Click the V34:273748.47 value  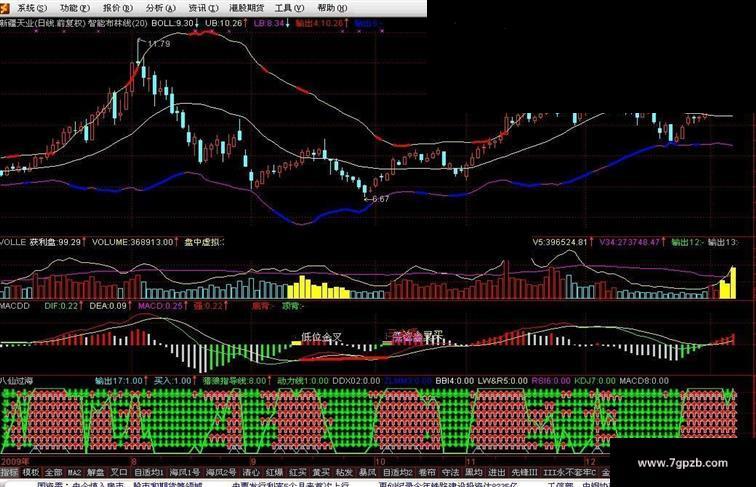click(x=632, y=242)
